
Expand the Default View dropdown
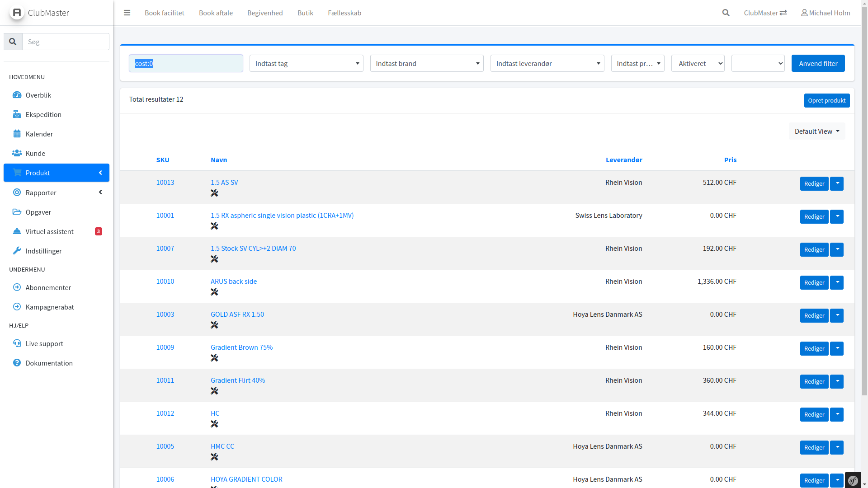[x=816, y=131]
